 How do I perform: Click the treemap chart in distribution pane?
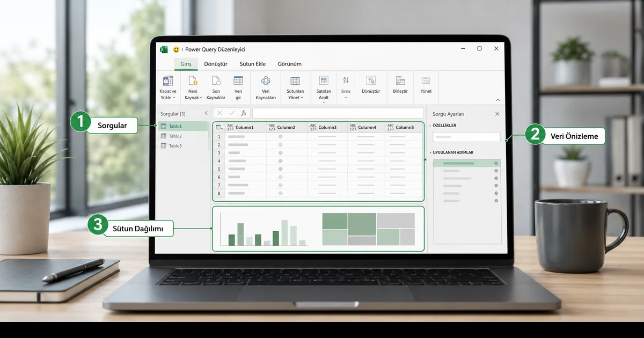click(368, 229)
